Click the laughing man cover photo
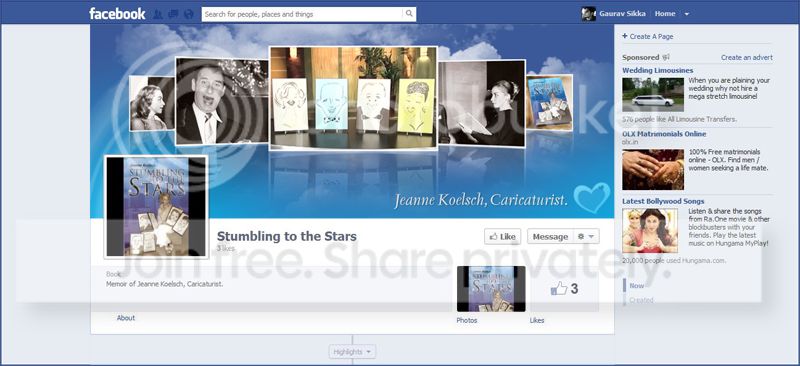Viewport: 800px width, 366px height. 221,101
